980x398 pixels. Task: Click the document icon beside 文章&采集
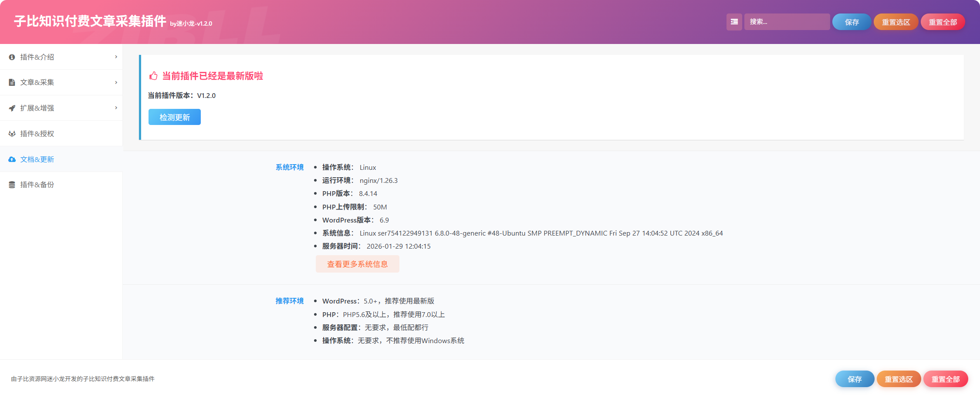click(12, 82)
